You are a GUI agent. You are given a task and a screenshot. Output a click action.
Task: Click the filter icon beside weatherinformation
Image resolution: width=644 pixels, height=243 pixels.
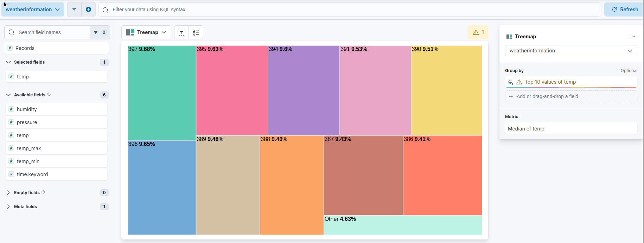pos(74,9)
